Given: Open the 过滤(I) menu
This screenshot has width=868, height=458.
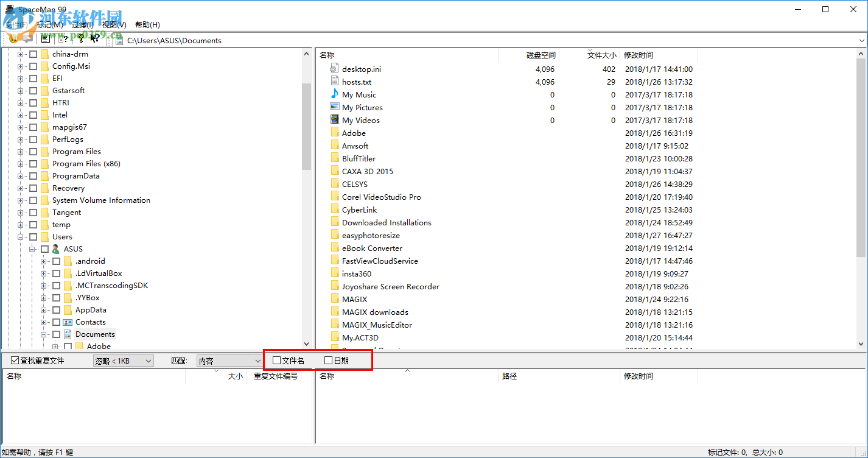Looking at the screenshot, I should tap(83, 24).
